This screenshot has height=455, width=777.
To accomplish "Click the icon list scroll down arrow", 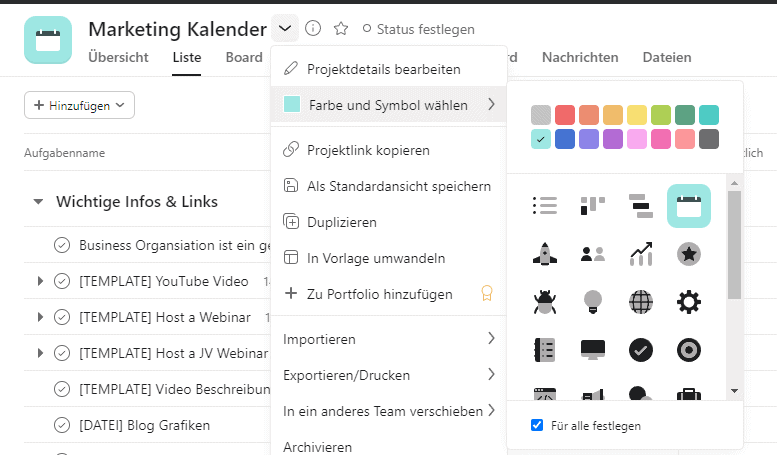I will click(x=734, y=391).
